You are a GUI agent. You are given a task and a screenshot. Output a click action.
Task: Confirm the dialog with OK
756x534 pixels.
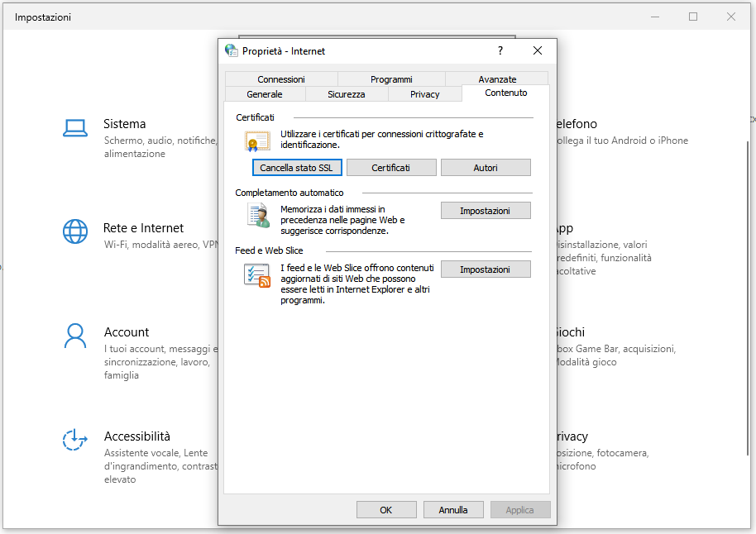[386, 510]
